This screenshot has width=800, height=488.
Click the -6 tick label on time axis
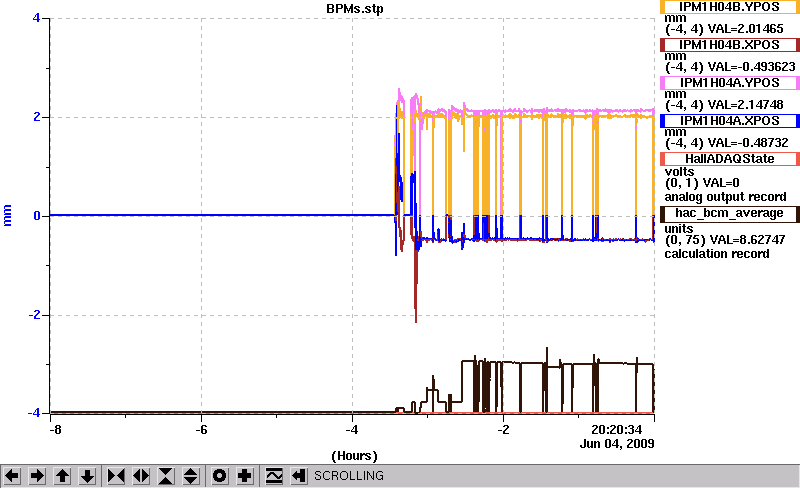[202, 430]
